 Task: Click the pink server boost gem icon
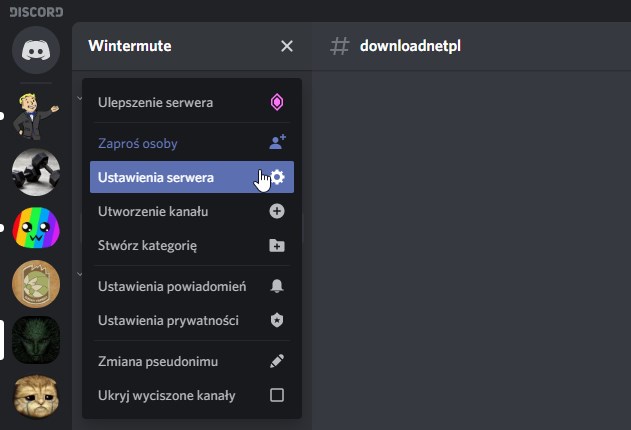(277, 102)
